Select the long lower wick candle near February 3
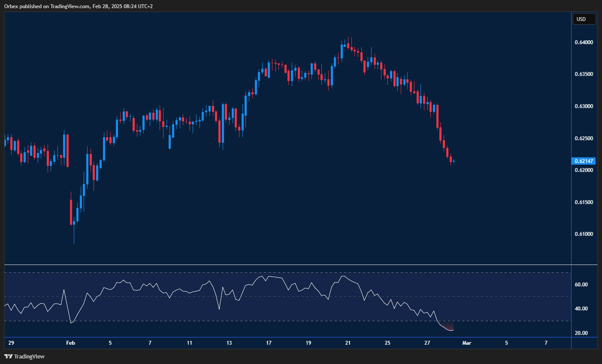Image resolution: width=602 pixels, height=364 pixels. click(x=73, y=223)
